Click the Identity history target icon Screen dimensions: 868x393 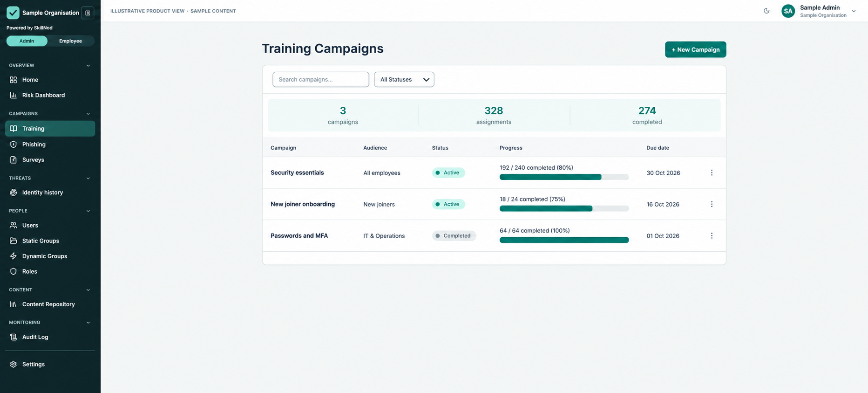tap(14, 193)
